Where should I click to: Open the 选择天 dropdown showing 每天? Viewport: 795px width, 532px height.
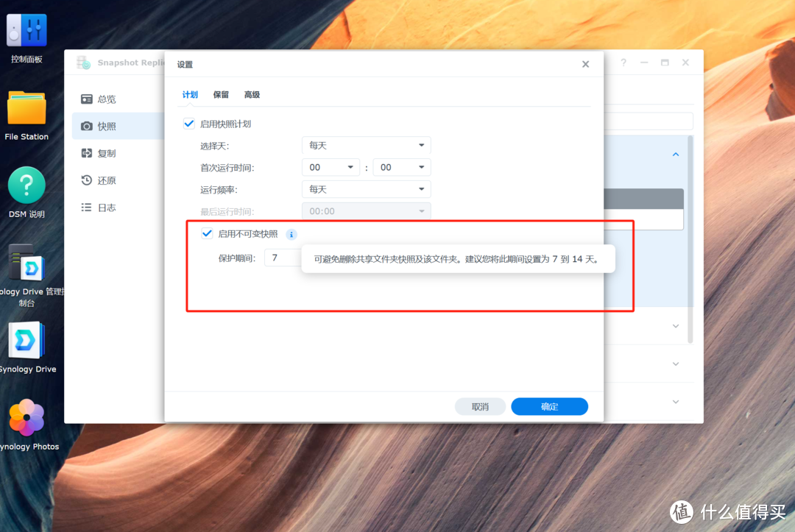[366, 145]
